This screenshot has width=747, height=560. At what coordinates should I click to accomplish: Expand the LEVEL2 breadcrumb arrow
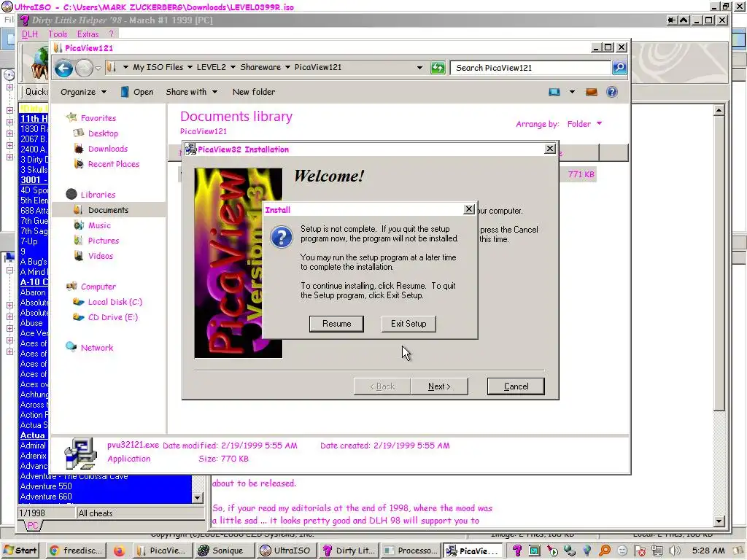point(233,67)
